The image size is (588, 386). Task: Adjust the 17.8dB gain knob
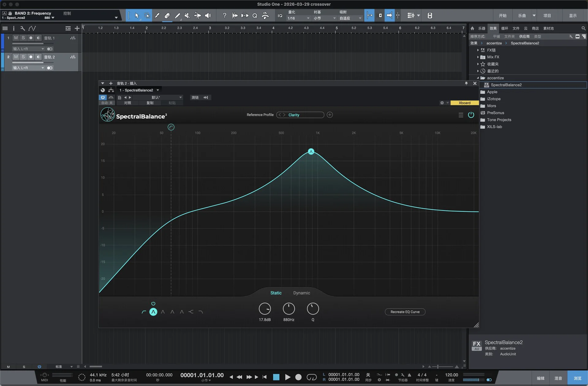tap(265, 309)
